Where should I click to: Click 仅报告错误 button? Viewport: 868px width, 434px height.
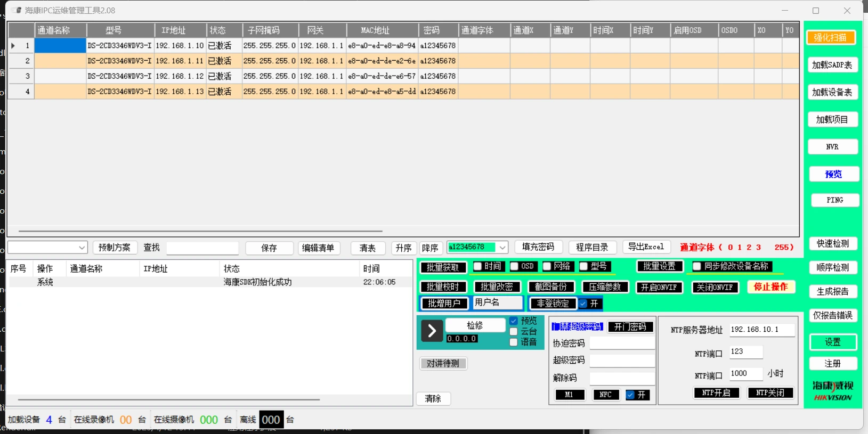pyautogui.click(x=833, y=315)
